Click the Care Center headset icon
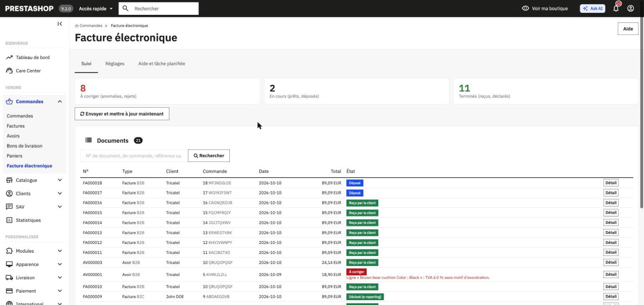 pos(9,71)
